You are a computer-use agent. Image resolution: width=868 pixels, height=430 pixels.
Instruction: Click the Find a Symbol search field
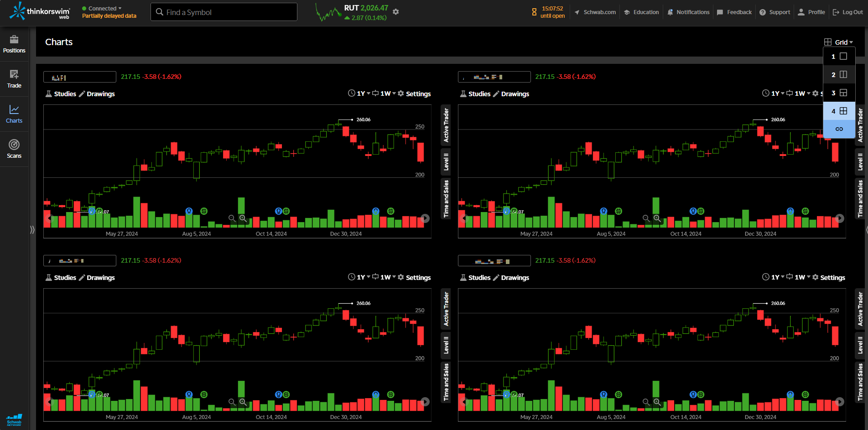coord(224,12)
